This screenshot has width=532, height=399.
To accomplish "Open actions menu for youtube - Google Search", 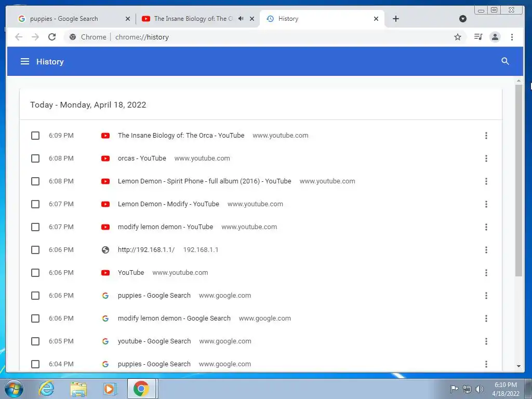I will tap(486, 341).
